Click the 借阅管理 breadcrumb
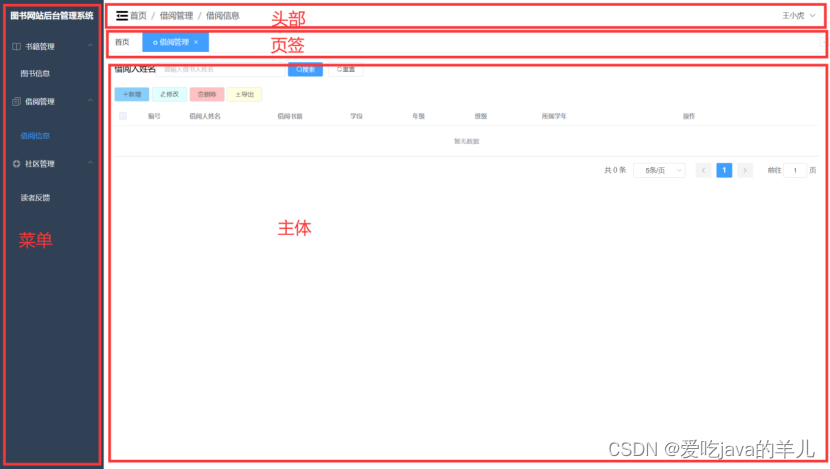 tap(176, 16)
